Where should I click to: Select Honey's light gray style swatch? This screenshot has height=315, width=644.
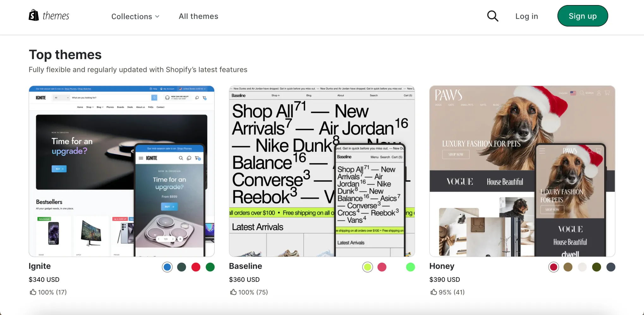[582, 267]
